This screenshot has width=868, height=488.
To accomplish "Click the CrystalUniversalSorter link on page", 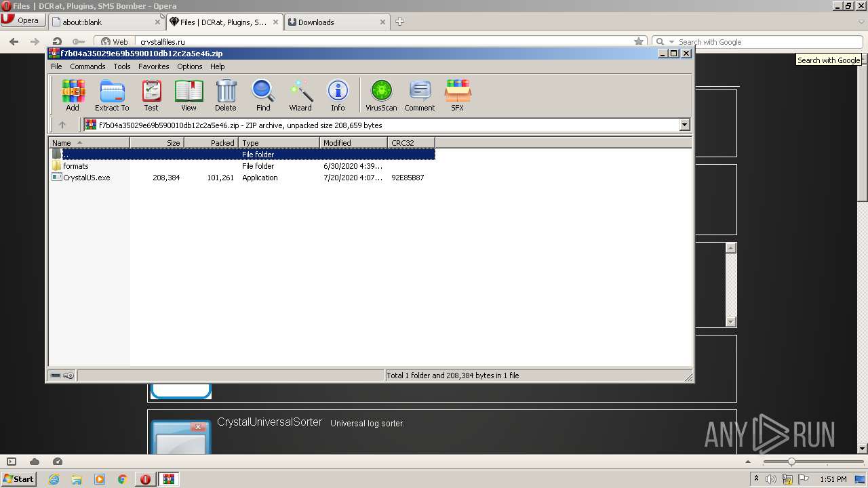I will pyautogui.click(x=269, y=422).
